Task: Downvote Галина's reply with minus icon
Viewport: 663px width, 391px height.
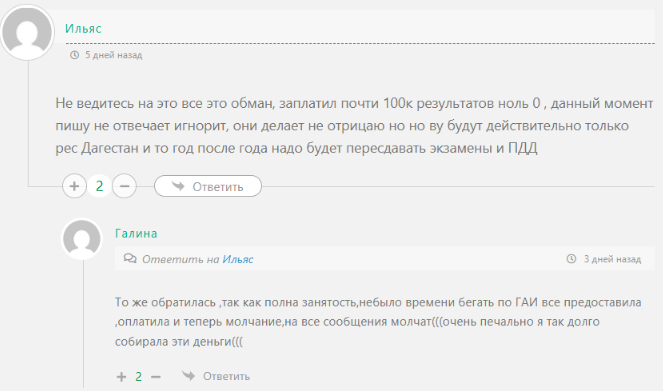Action: pos(156,377)
